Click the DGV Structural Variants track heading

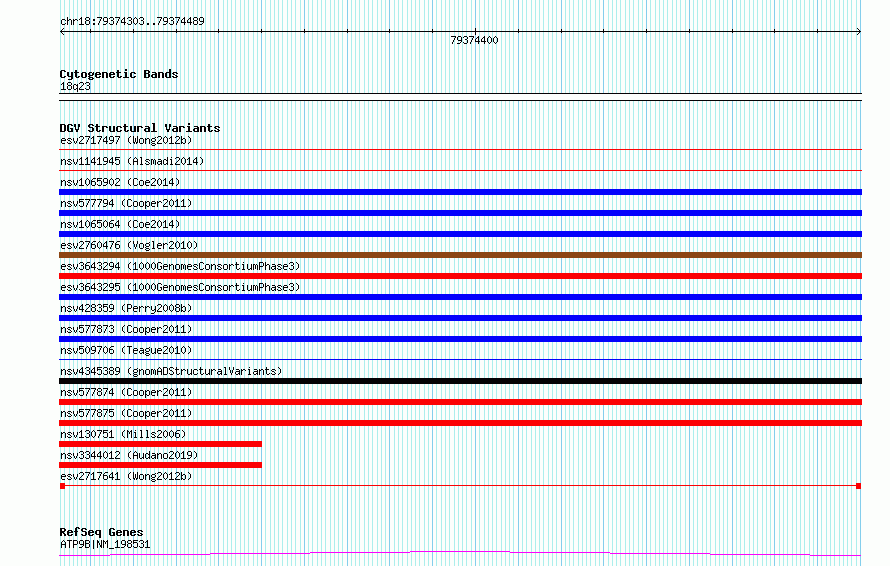pos(140,128)
